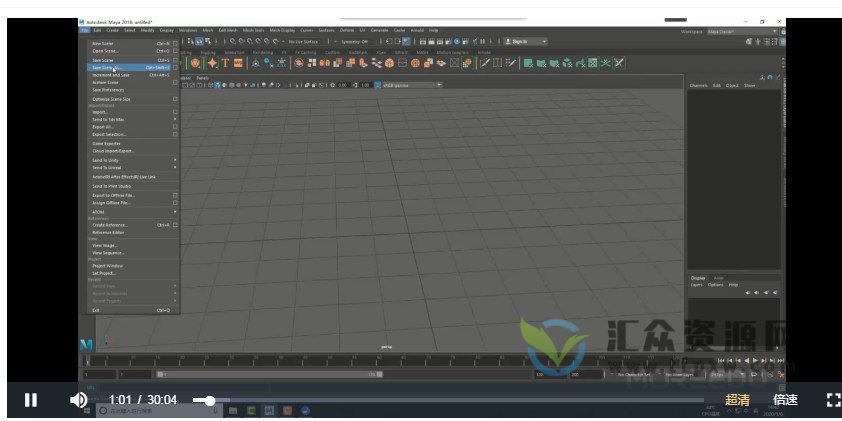Click the orange diamond shelf icon
Viewport: 842px width, 421px height.
coord(212,63)
